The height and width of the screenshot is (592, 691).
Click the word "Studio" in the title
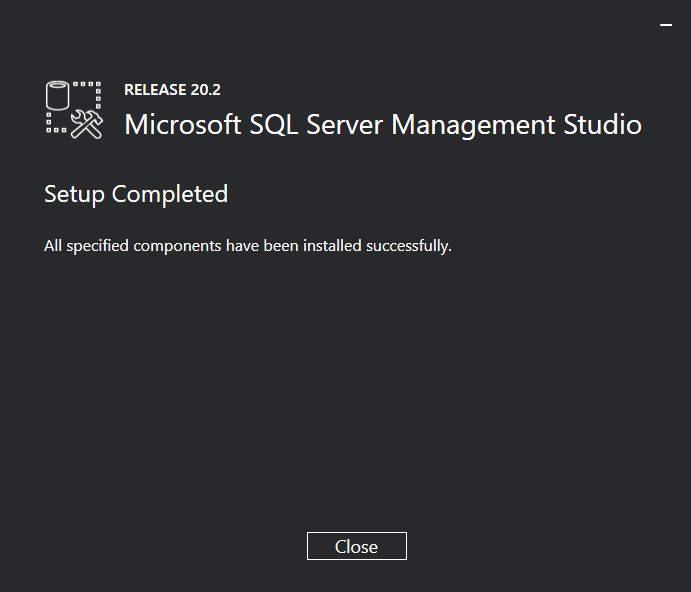[x=602, y=125]
